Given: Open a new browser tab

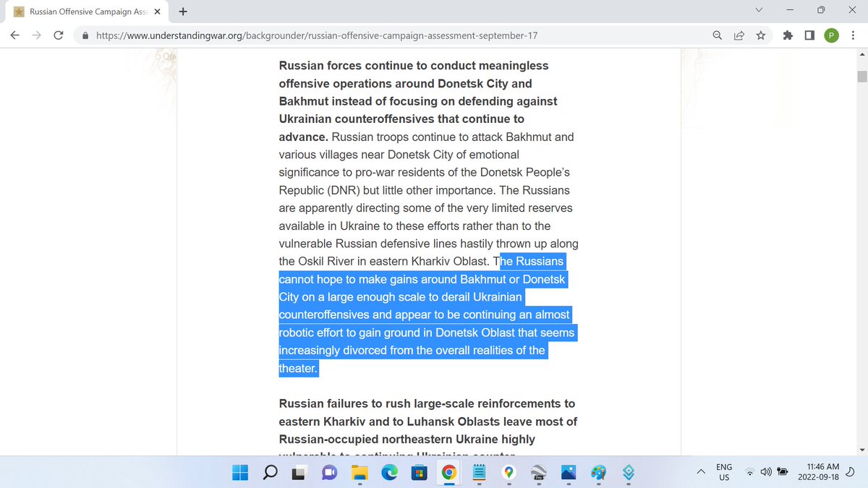Looking at the screenshot, I should 182,12.
